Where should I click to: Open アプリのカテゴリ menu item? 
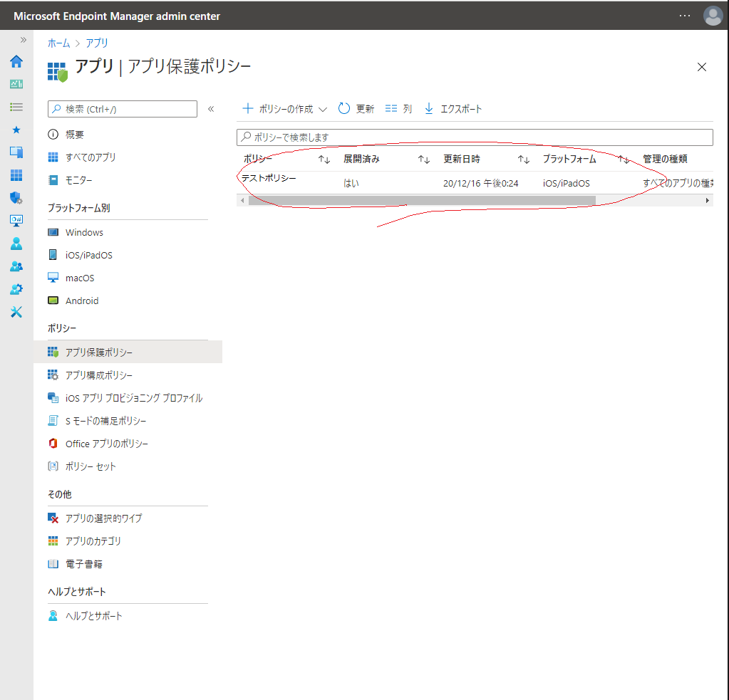click(x=84, y=540)
